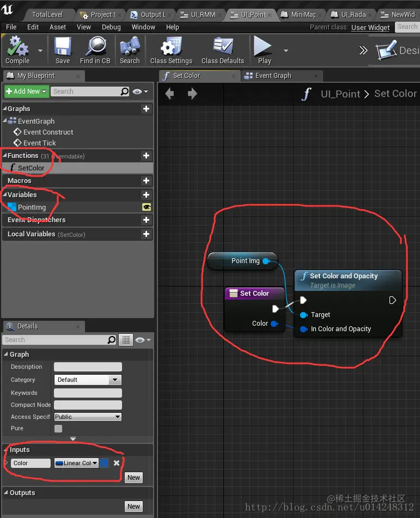
Task: Click Set Color and Opacity exec output pin
Action: (x=392, y=300)
